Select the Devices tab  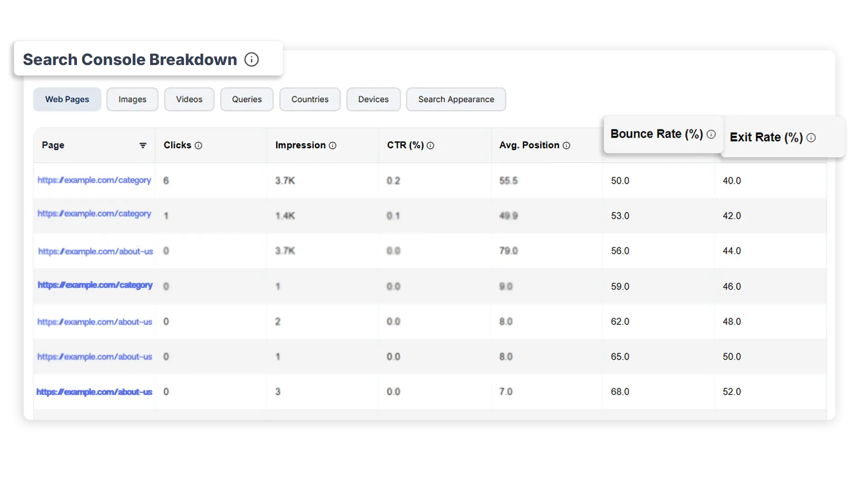coord(373,99)
